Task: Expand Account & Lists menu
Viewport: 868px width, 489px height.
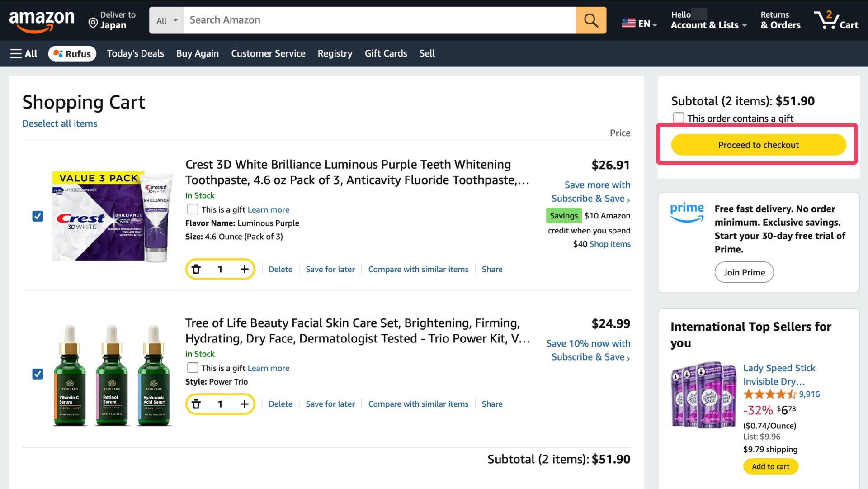Action: [708, 21]
